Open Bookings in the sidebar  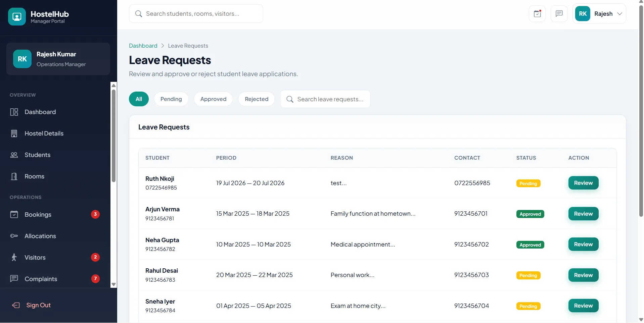(x=55, y=215)
